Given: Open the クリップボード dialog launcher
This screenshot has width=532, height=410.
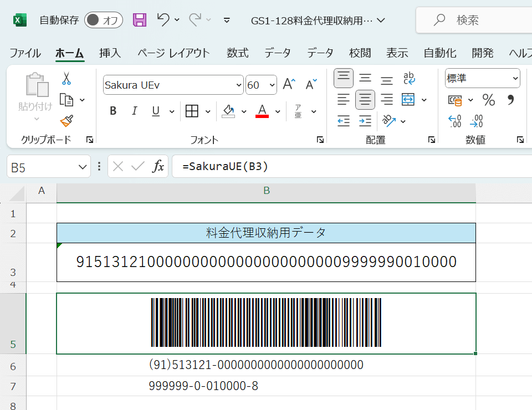Looking at the screenshot, I should click(x=90, y=140).
